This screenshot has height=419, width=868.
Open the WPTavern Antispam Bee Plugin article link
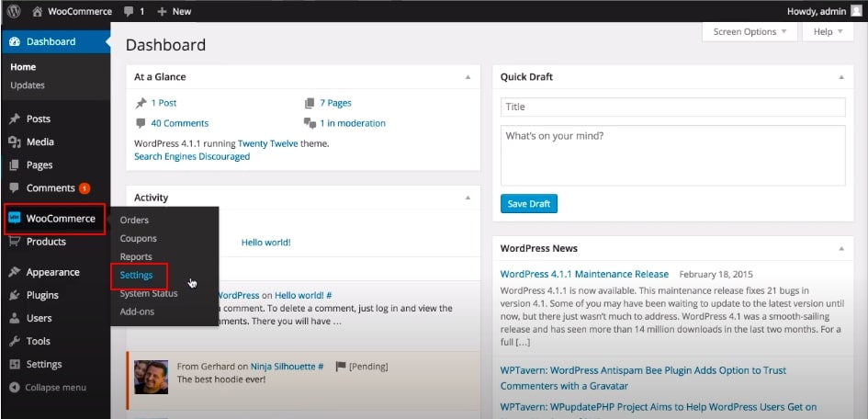click(643, 378)
